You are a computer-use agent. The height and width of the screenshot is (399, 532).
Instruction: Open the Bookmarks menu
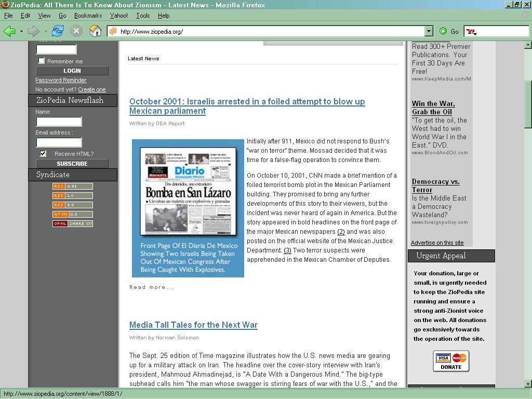(x=88, y=16)
